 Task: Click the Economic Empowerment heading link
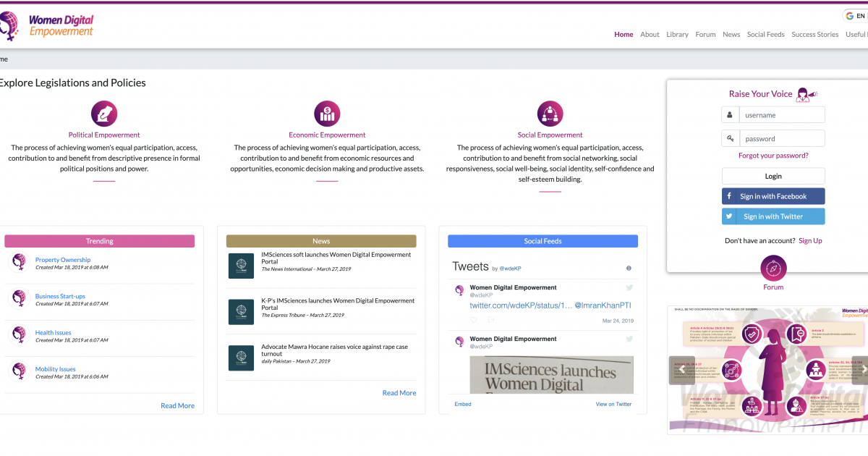coord(327,135)
